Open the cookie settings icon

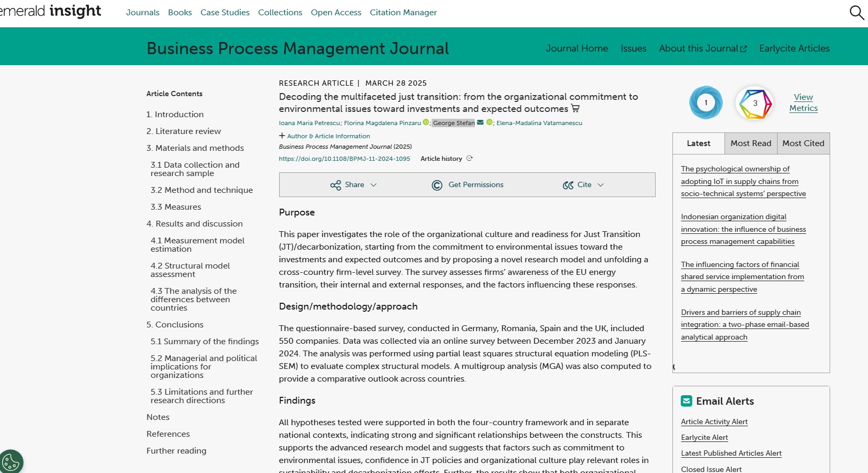click(x=11, y=462)
